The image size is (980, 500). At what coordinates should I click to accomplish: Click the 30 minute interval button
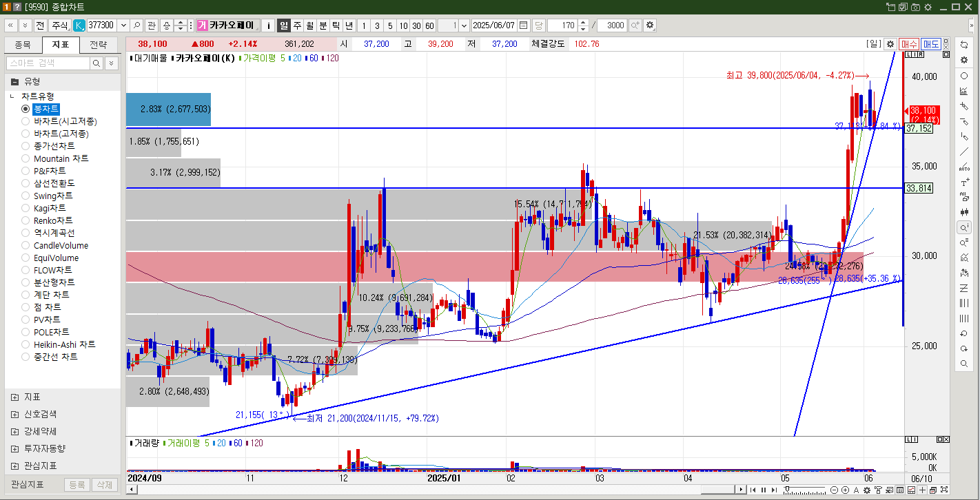tap(416, 25)
